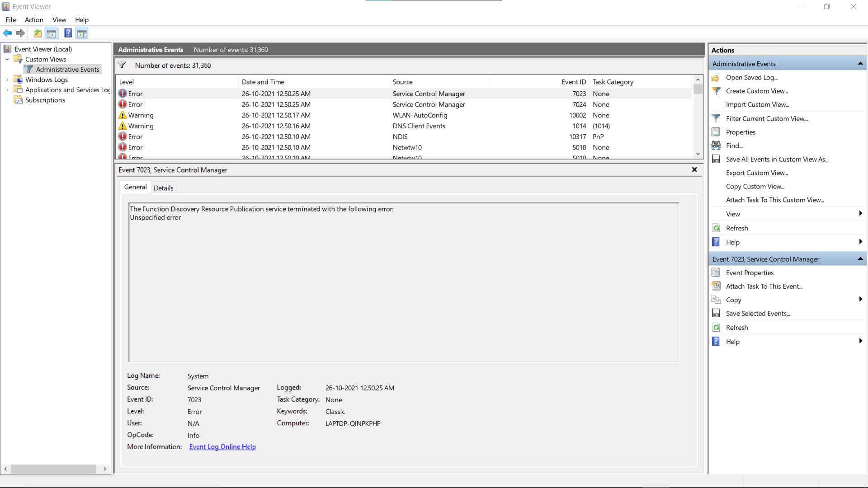Open the Action menu

pos(34,20)
